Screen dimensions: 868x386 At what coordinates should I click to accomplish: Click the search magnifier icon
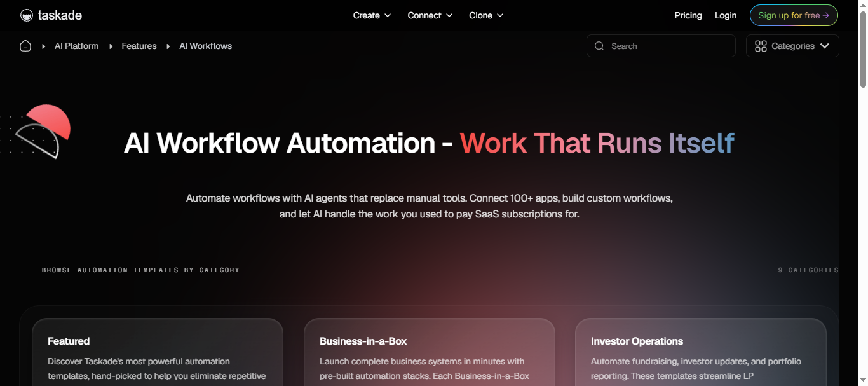tap(599, 46)
